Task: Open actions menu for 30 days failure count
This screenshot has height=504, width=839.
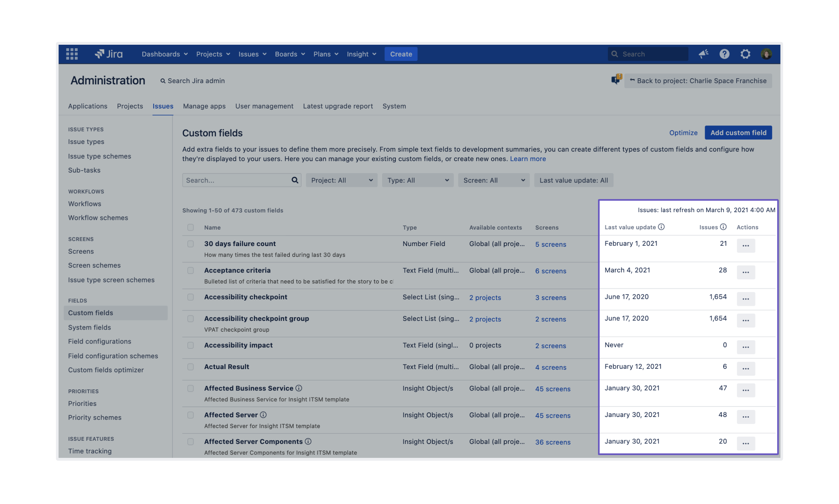Action: tap(746, 245)
